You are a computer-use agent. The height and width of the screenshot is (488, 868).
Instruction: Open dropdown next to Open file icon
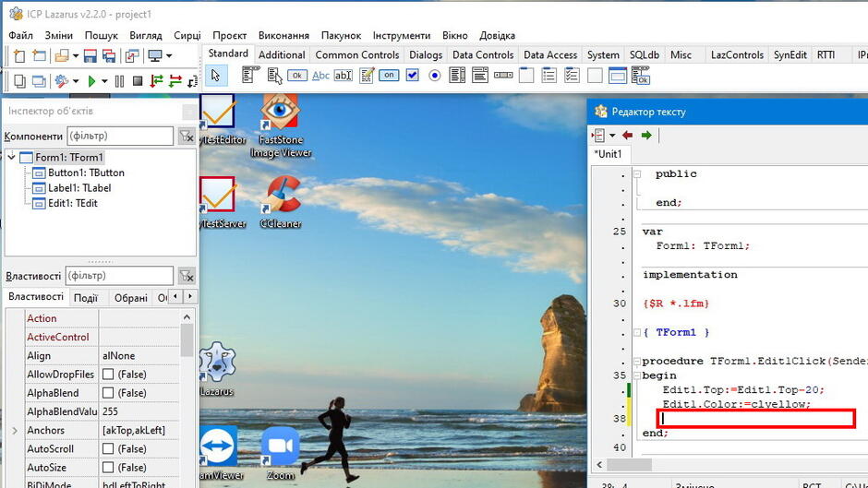[76, 55]
